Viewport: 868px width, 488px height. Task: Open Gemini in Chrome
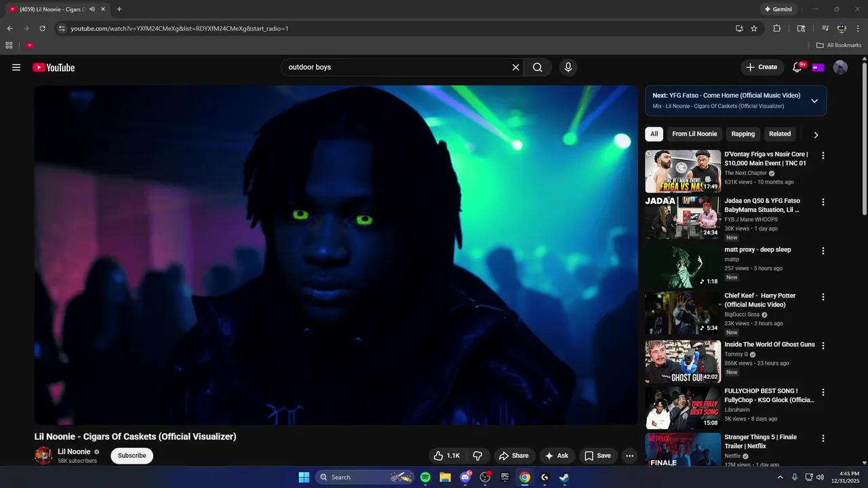coord(778,9)
